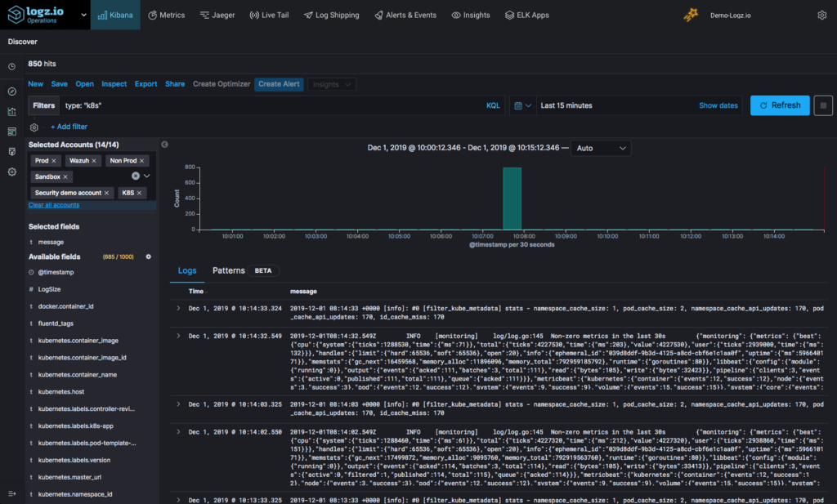Open the filter options gear beside Add filter

click(x=34, y=127)
